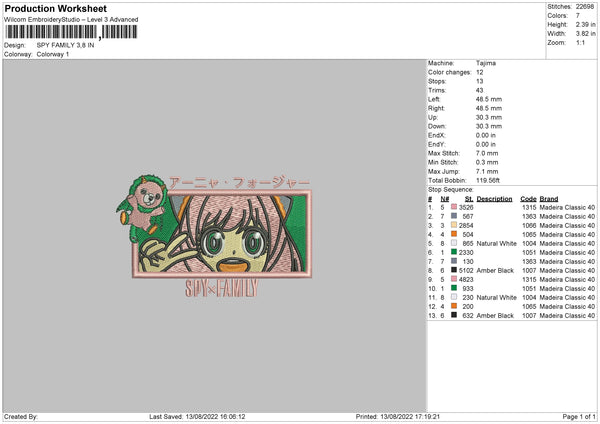Screen dimensions: 600x424
Task: Click thread code 1051 in stop row 6
Action: [529, 253]
